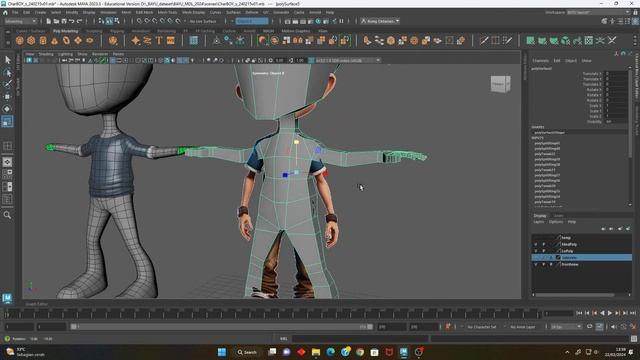Switch to the Anim layer tab
This screenshot has height=360, width=640.
pos(558,216)
